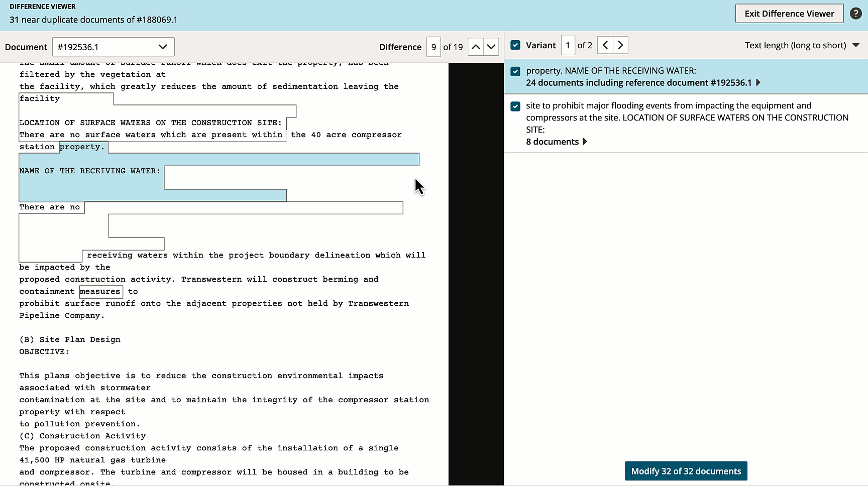The image size is (868, 486).
Task: Show previous variant using left chevron
Action: (x=605, y=45)
